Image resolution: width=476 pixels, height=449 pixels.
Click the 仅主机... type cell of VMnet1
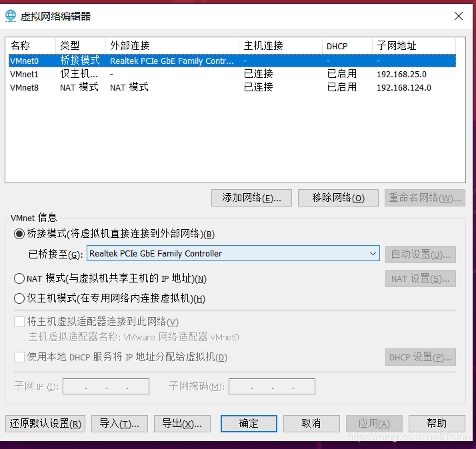[x=79, y=74]
